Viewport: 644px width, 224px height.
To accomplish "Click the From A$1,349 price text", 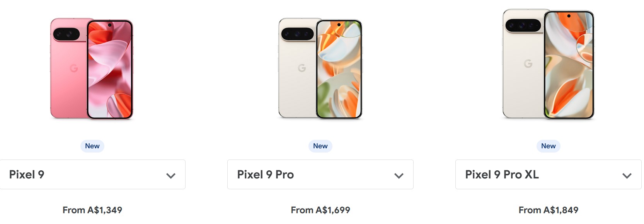I will point(92,210).
